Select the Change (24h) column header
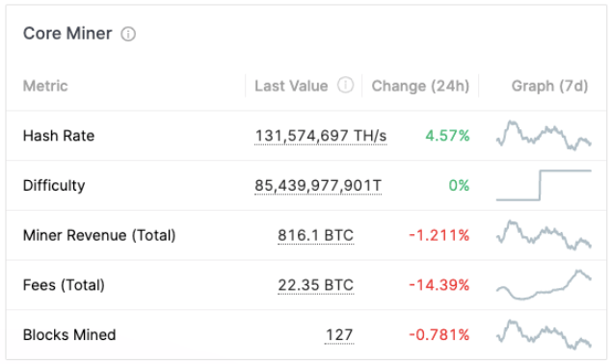This screenshot has width=611, height=364. click(x=420, y=86)
